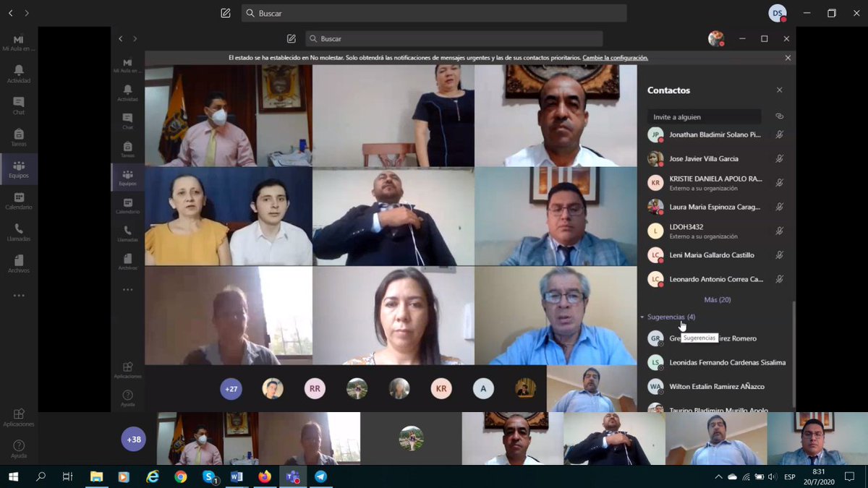Go back with inner window's back arrow
Image resolution: width=868 pixels, height=488 pixels.
click(121, 38)
